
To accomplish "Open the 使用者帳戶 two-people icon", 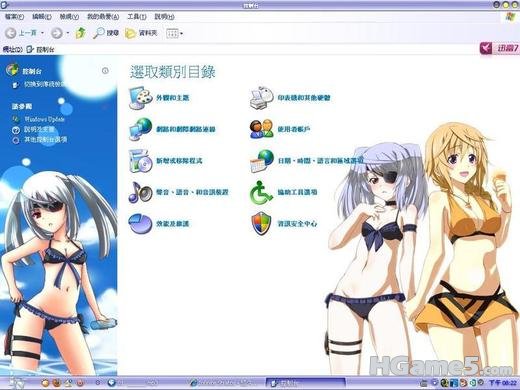I will [262, 129].
